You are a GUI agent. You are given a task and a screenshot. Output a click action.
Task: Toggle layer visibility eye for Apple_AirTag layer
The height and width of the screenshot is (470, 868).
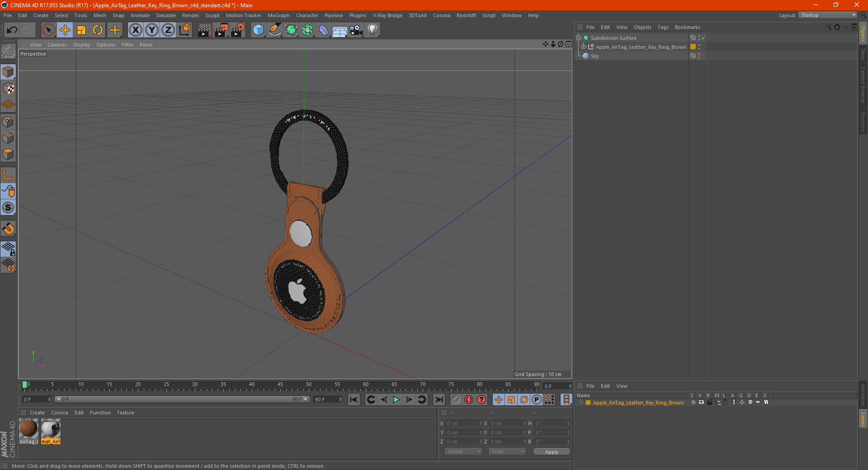[701, 402]
